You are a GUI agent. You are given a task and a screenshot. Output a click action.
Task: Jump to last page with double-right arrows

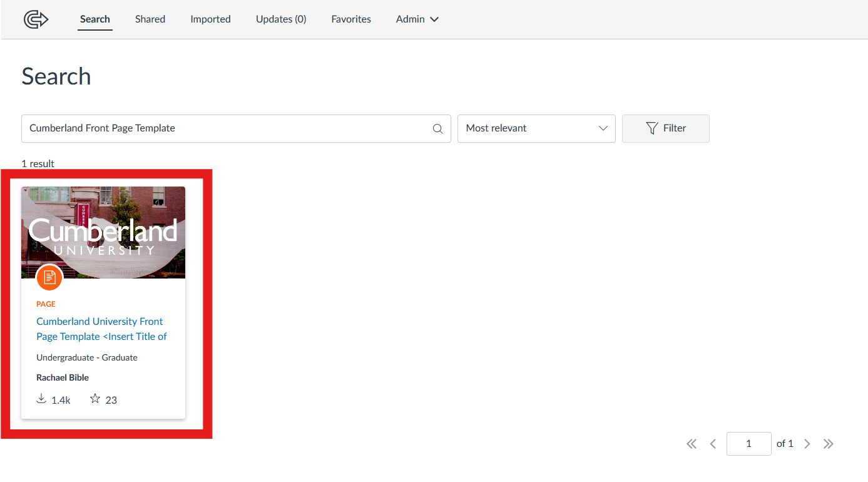(x=829, y=444)
